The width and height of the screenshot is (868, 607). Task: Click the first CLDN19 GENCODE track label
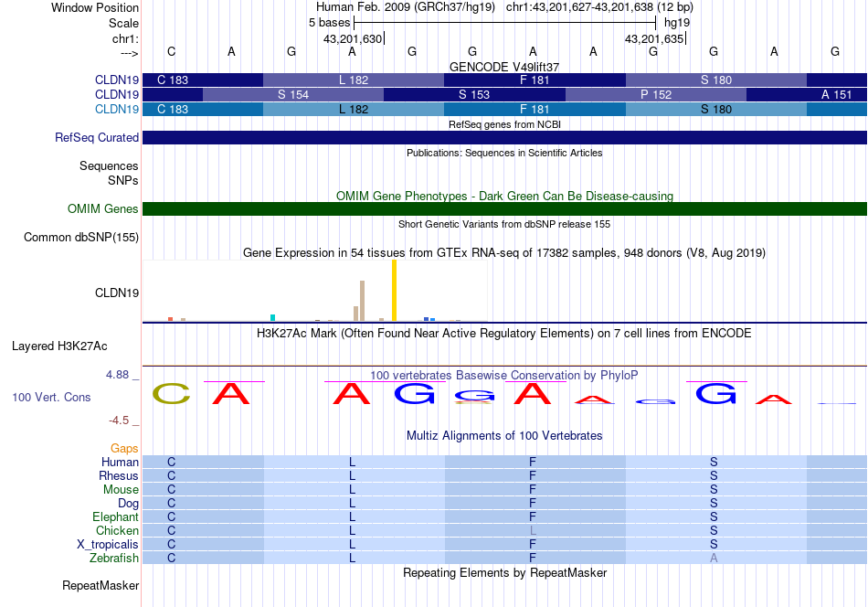pyautogui.click(x=117, y=80)
